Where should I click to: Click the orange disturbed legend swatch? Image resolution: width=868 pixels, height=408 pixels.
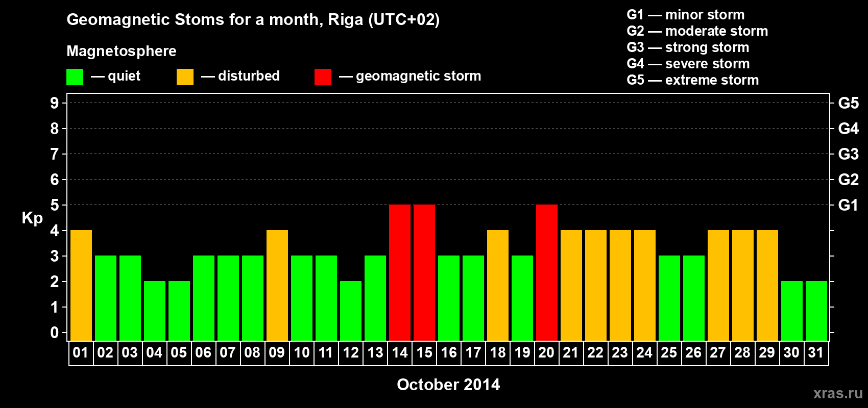(x=185, y=77)
